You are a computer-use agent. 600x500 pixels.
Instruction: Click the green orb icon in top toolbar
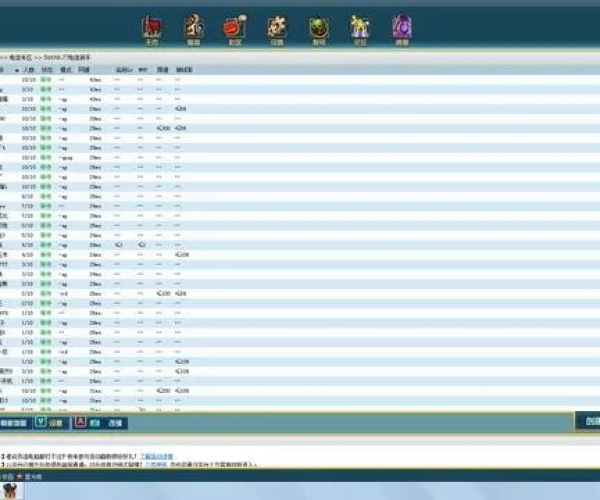318,27
